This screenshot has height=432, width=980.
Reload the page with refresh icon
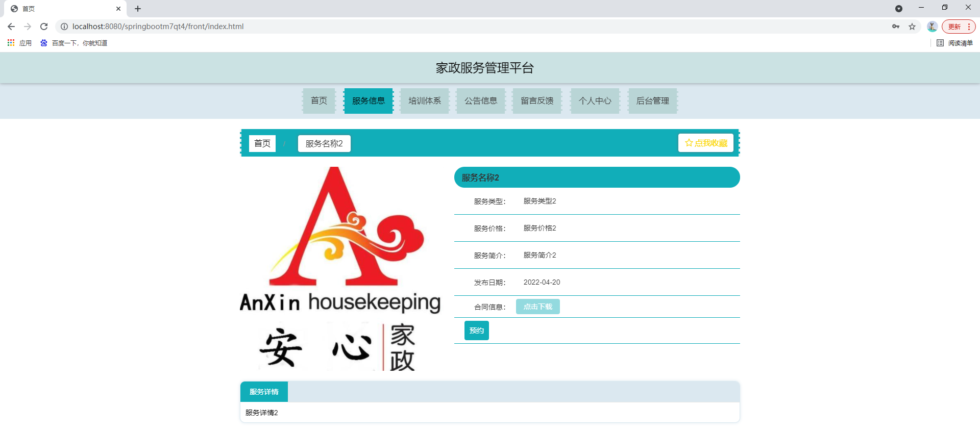click(44, 27)
